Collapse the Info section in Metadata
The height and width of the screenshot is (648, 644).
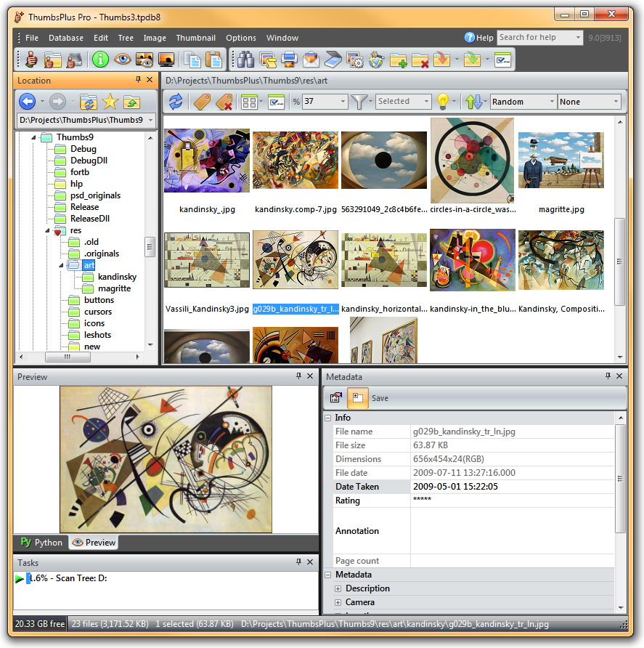[328, 418]
